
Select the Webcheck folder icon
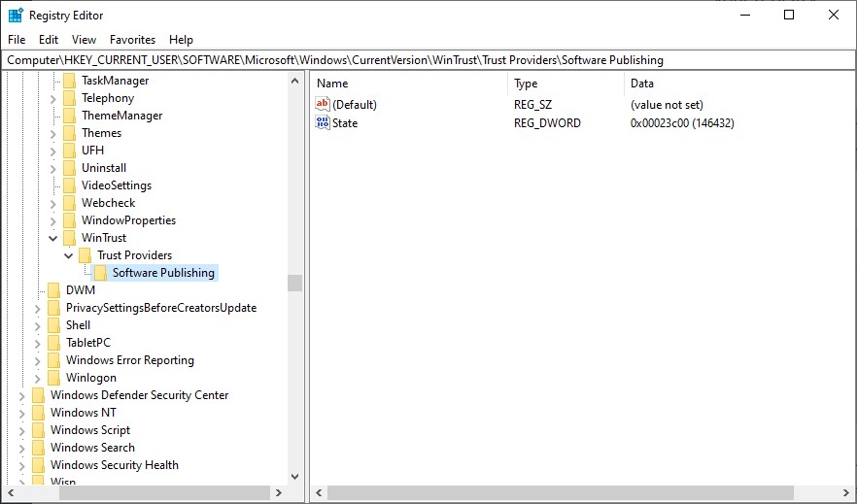pyautogui.click(x=69, y=203)
